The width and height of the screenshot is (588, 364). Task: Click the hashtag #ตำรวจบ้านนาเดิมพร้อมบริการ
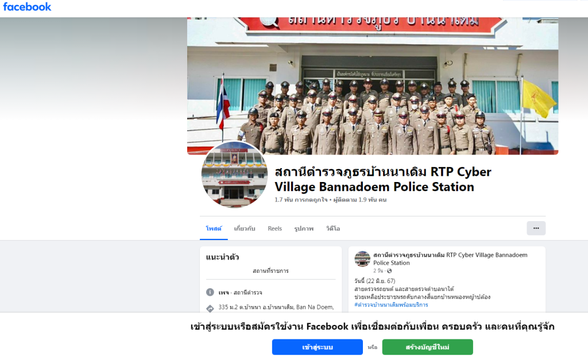391,305
